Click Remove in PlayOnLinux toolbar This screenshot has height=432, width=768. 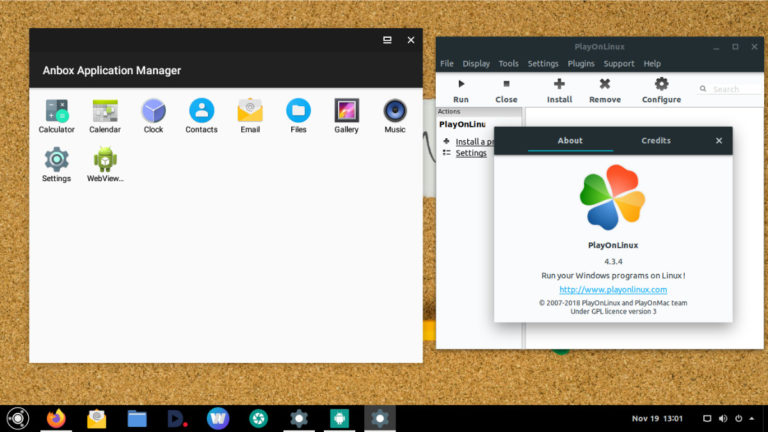click(x=605, y=91)
